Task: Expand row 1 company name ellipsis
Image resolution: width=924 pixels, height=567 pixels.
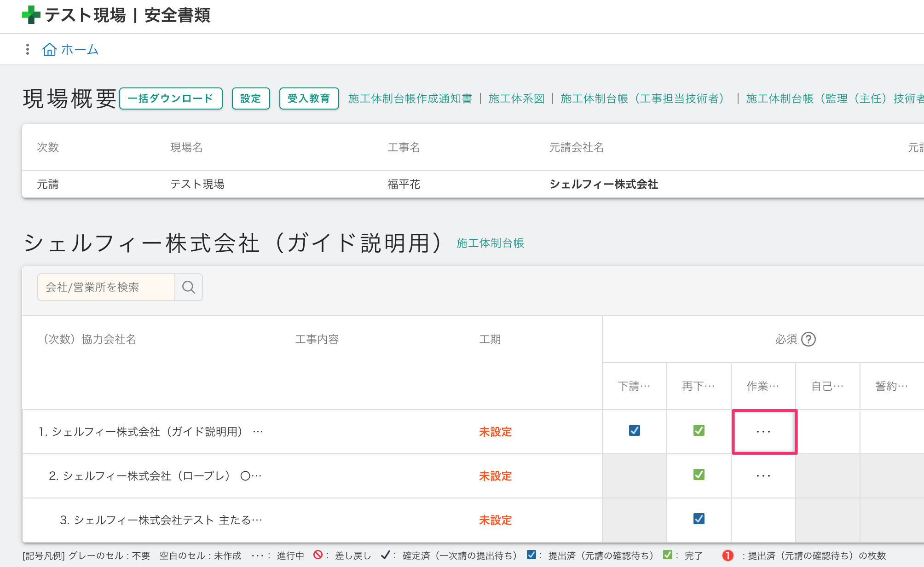Action: 258,432
